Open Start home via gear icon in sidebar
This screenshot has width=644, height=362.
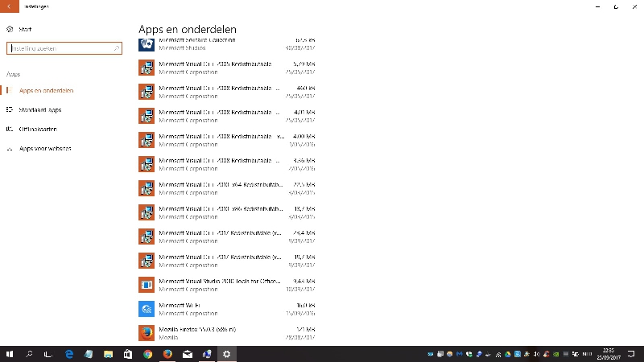coord(10,29)
